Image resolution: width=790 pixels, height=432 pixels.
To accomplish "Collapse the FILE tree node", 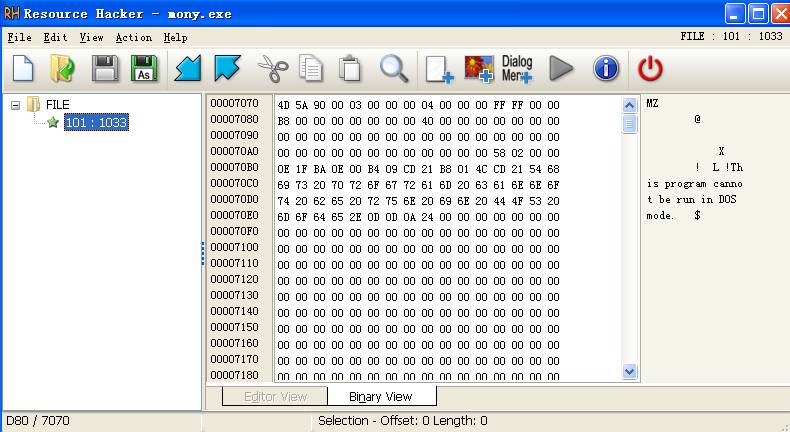I will pyautogui.click(x=16, y=105).
